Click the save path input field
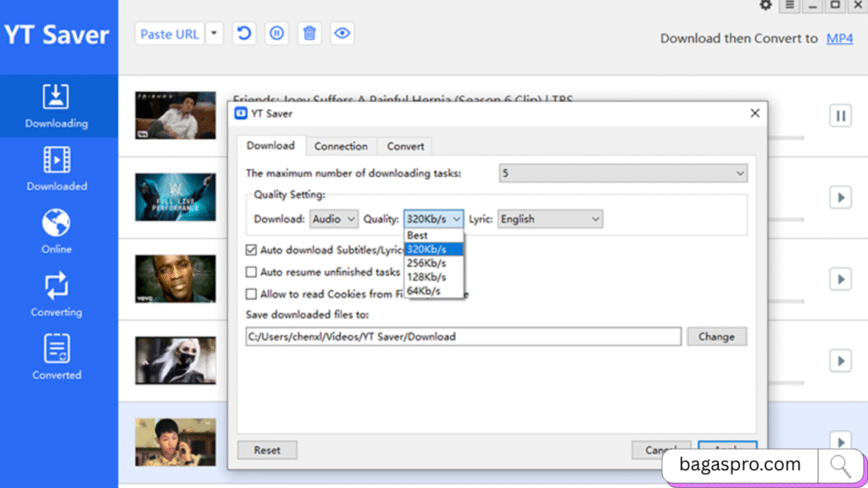The height and width of the screenshot is (488, 868). pyautogui.click(x=463, y=336)
